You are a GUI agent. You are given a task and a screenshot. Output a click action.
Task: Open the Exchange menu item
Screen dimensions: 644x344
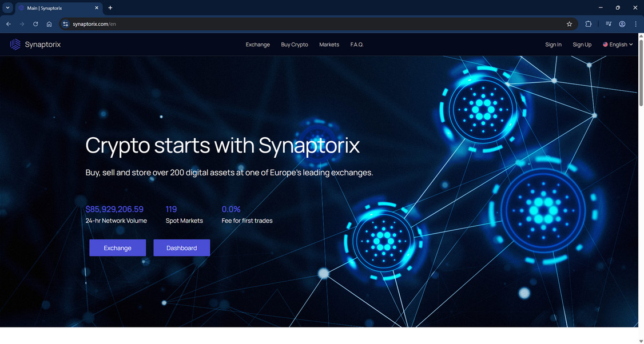pos(257,45)
